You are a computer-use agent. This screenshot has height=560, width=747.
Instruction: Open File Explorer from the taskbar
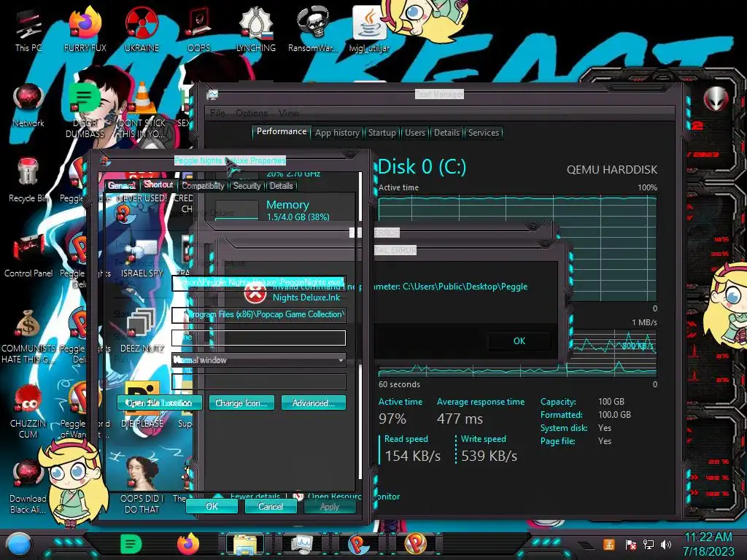(x=245, y=544)
